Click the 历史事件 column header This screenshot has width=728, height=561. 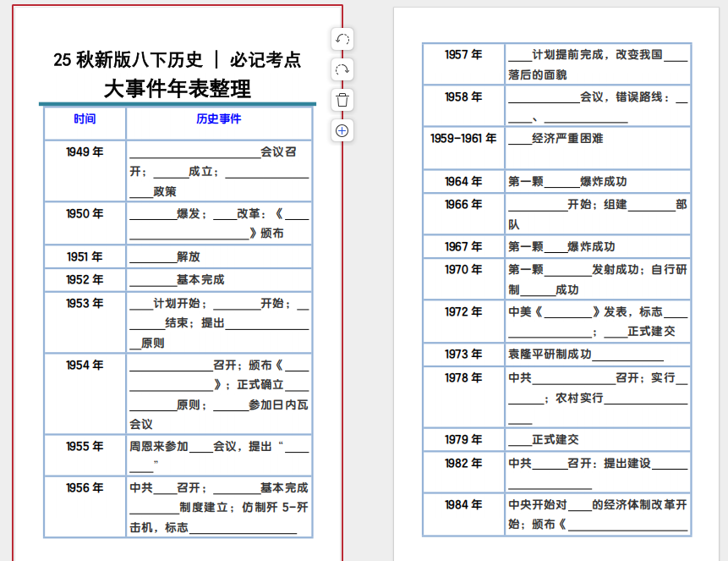pos(219,119)
